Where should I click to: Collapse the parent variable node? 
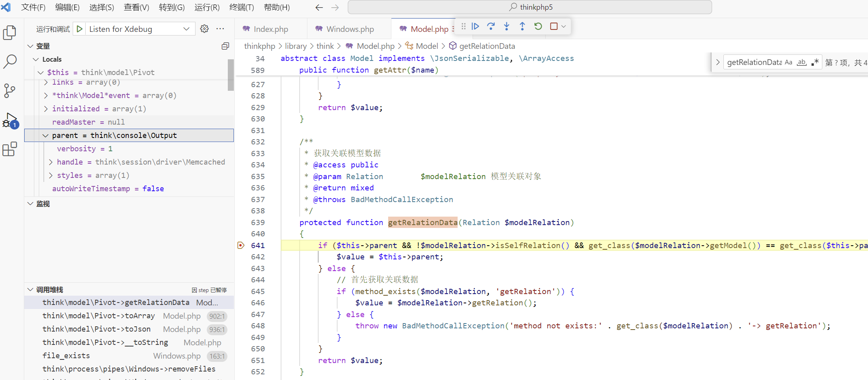pyautogui.click(x=45, y=136)
